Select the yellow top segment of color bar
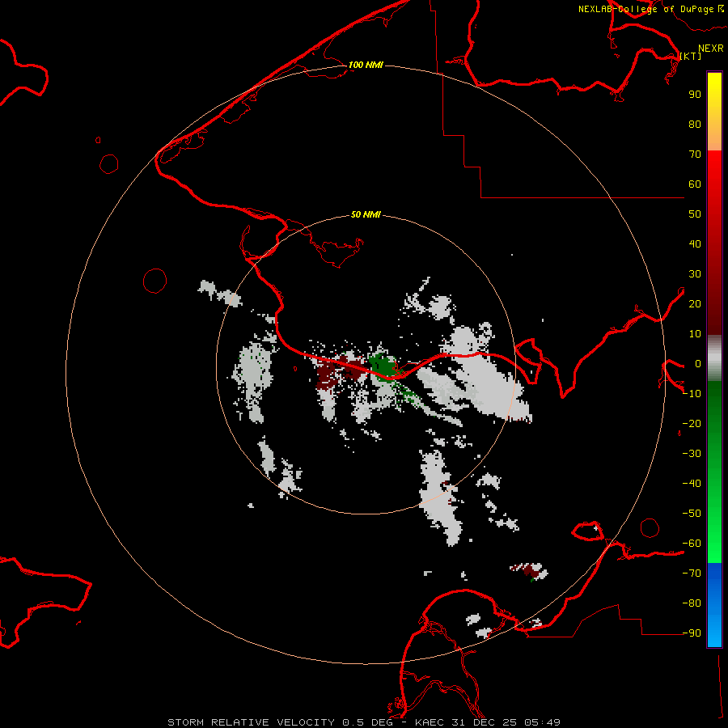The height and width of the screenshot is (728, 728). pos(714,112)
